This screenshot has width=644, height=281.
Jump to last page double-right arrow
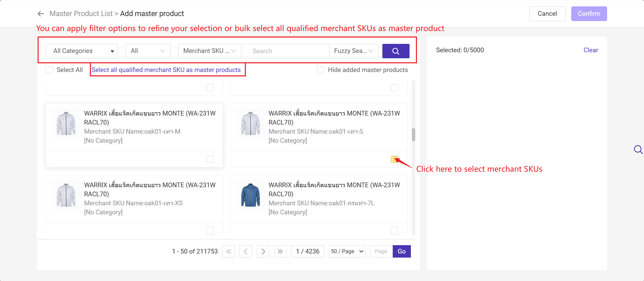(280, 251)
